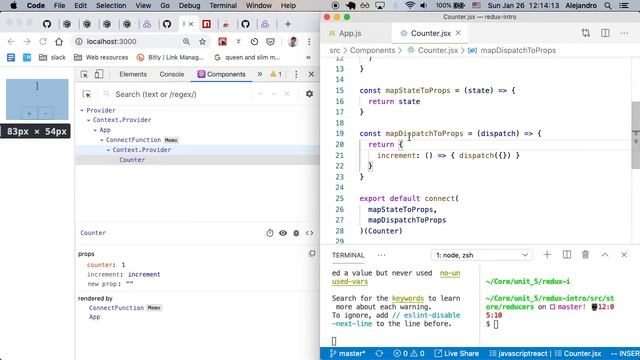Click master branch in status bar
The image size is (640, 360).
347,353
